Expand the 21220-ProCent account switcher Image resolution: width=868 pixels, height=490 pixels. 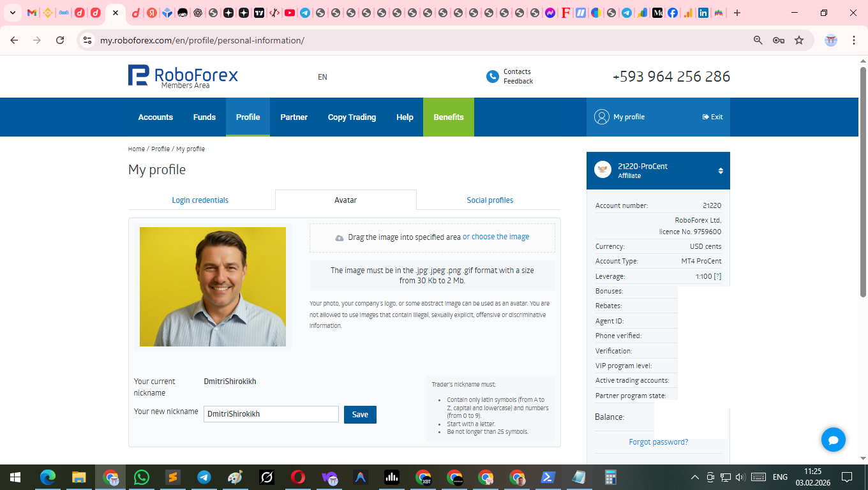point(720,170)
